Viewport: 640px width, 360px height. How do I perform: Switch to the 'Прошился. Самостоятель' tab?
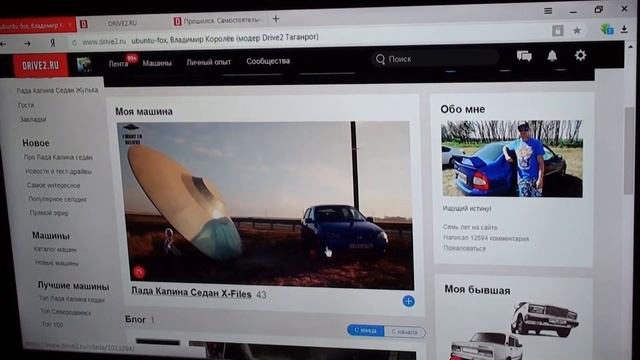point(218,21)
